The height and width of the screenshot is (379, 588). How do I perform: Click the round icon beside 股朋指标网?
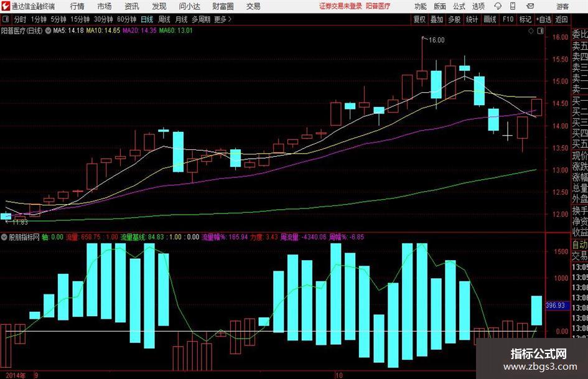point(4,237)
